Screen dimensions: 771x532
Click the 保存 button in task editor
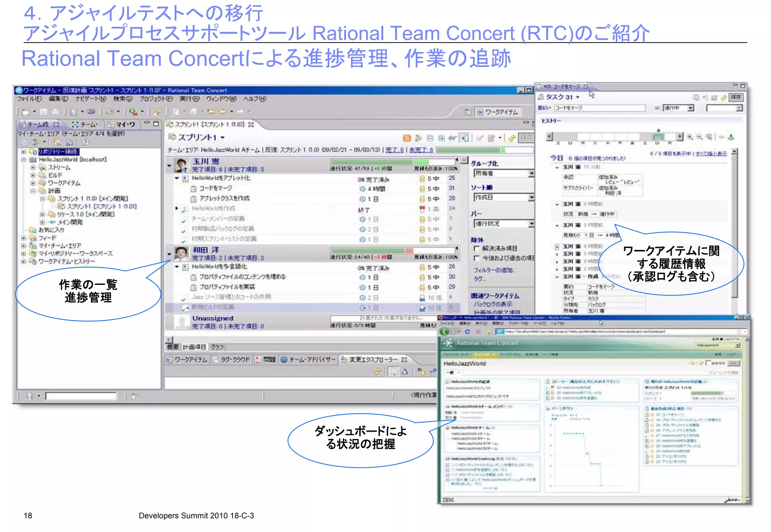tap(736, 97)
